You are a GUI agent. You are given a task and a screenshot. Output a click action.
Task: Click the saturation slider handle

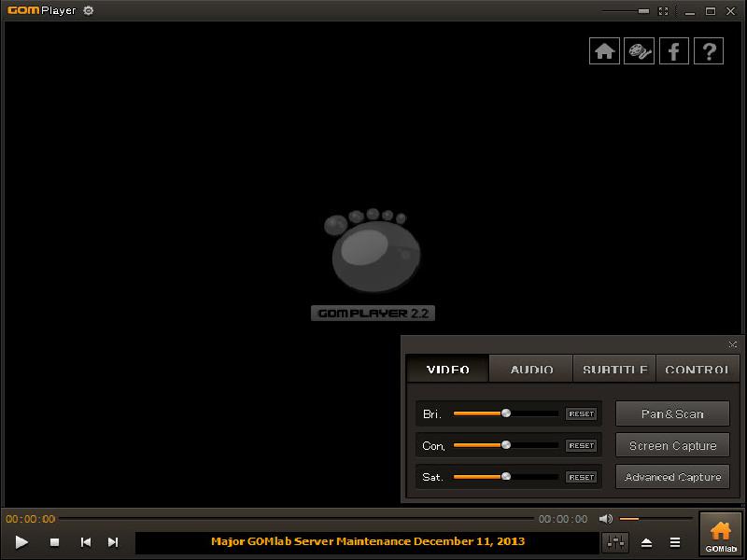506,476
